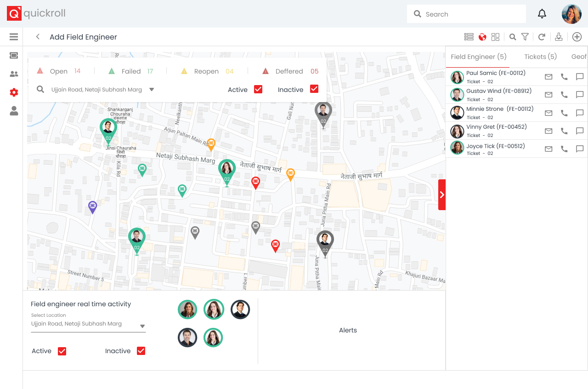Download data using the download icon
The height and width of the screenshot is (389, 588).
[559, 37]
